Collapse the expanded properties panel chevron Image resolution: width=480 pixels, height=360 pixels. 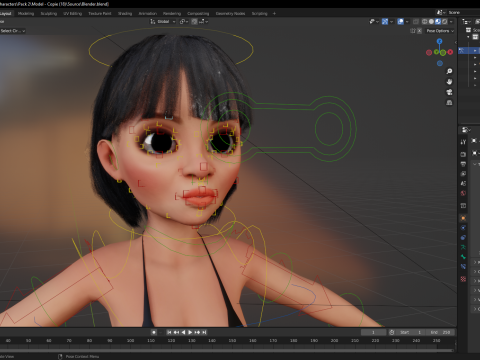pos(475,164)
